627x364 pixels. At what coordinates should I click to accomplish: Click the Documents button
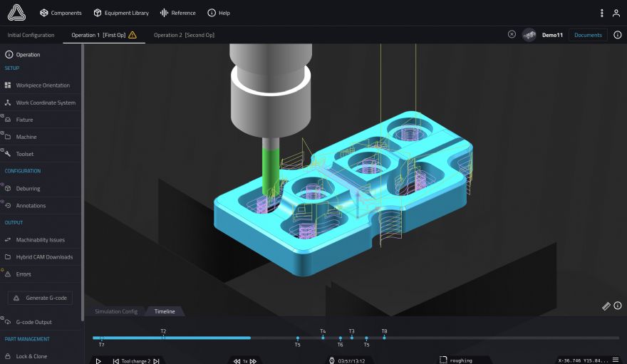click(588, 35)
